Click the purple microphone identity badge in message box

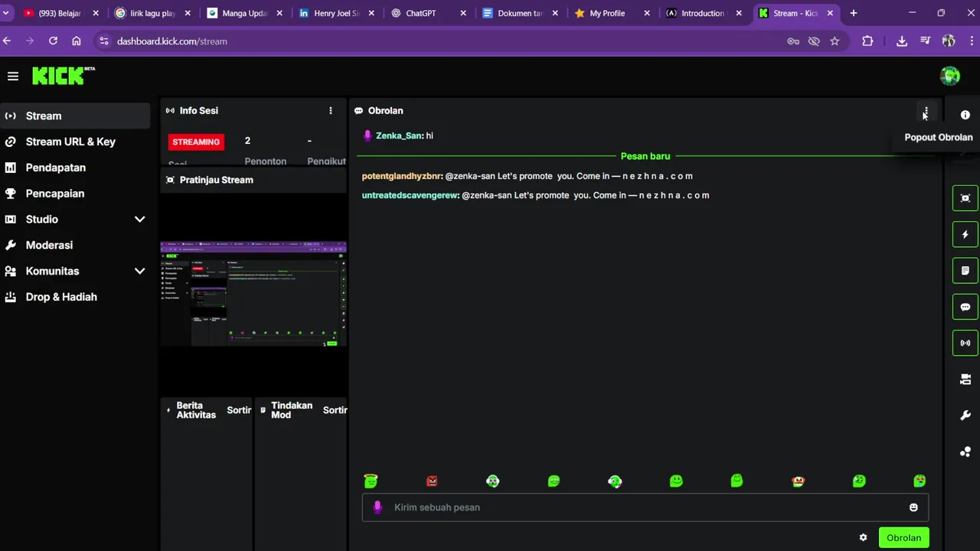coord(377,507)
